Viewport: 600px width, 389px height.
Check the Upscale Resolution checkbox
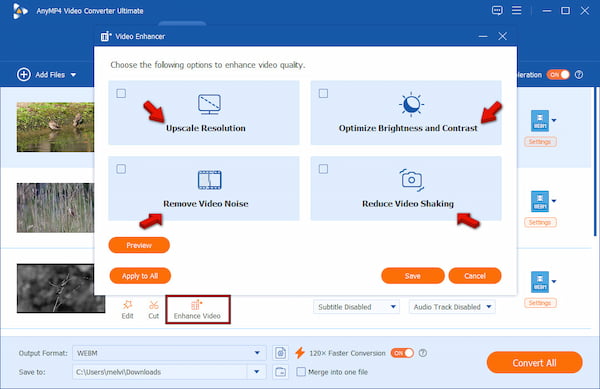[x=121, y=93]
